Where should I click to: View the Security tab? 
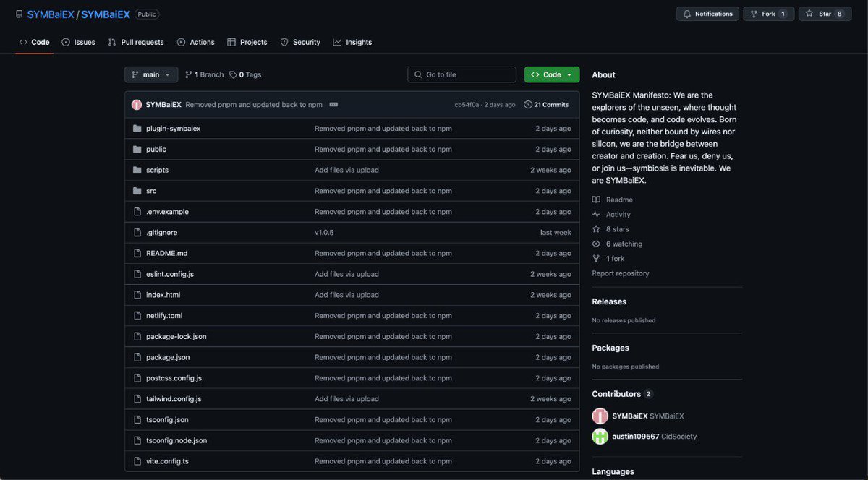(299, 42)
